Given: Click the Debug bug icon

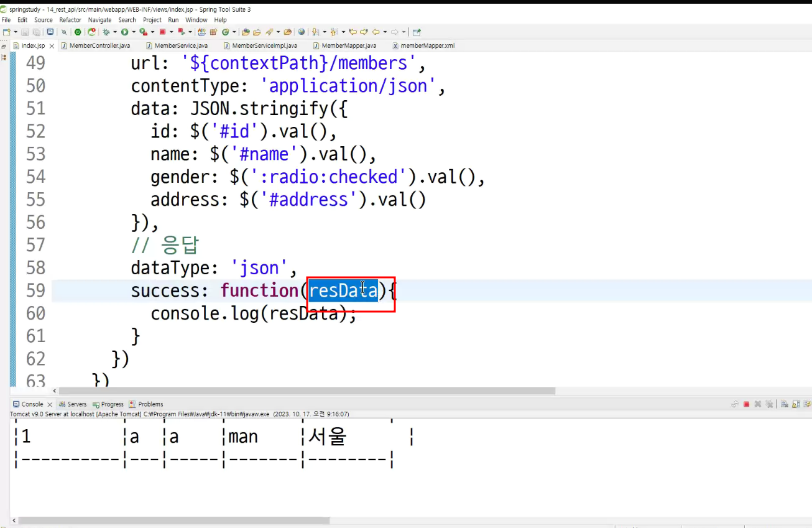Looking at the screenshot, I should pos(106,32).
